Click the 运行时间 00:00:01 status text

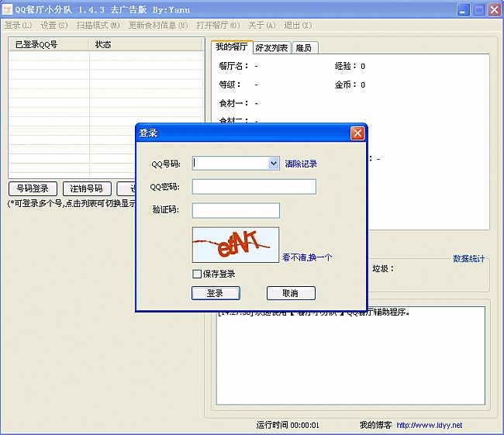click(x=288, y=425)
